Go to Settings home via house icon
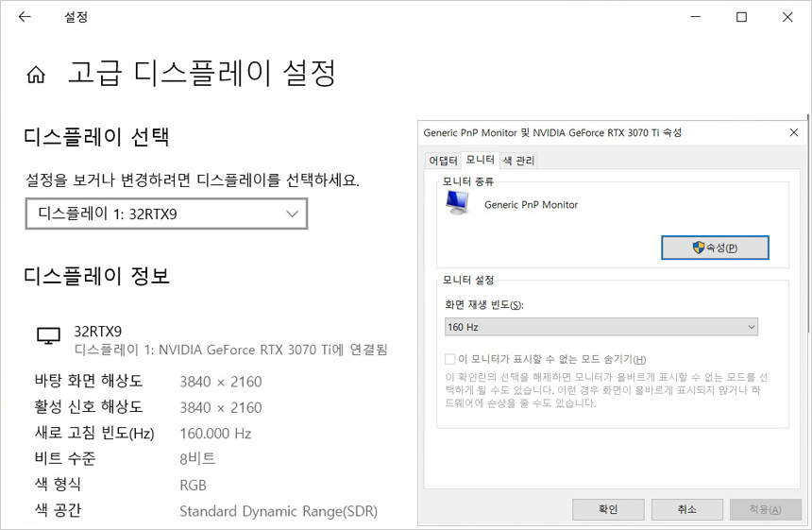This screenshot has width=812, height=530. click(36, 75)
